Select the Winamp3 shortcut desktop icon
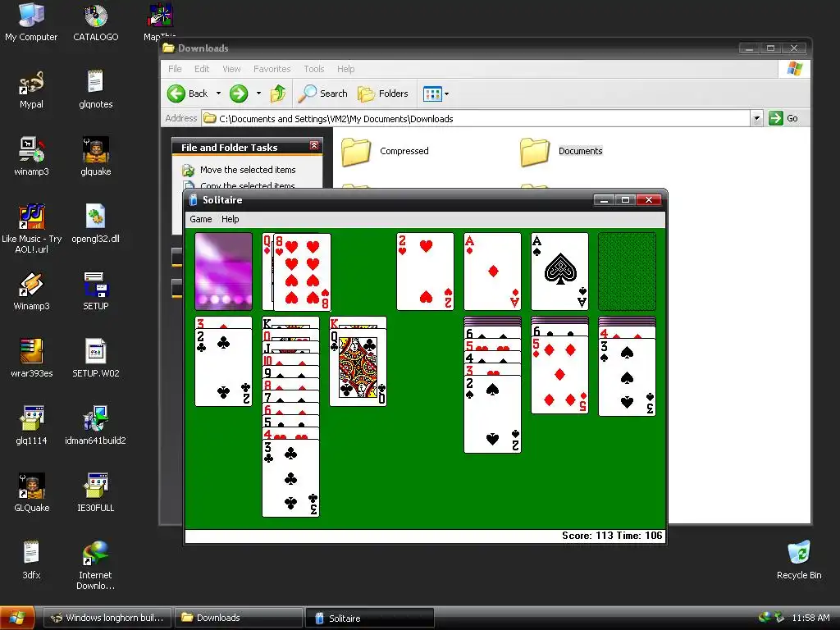The height and width of the screenshot is (630, 840). [31, 291]
